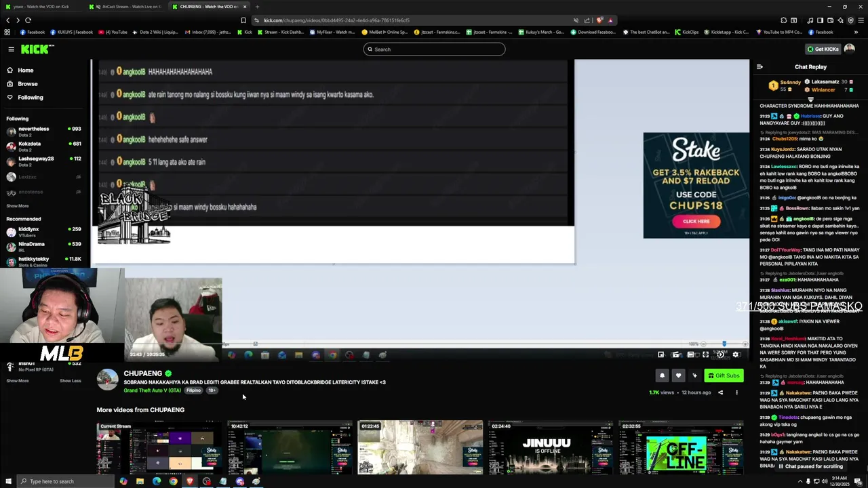Click the 18+ tag
868x488 pixels.
click(x=212, y=390)
